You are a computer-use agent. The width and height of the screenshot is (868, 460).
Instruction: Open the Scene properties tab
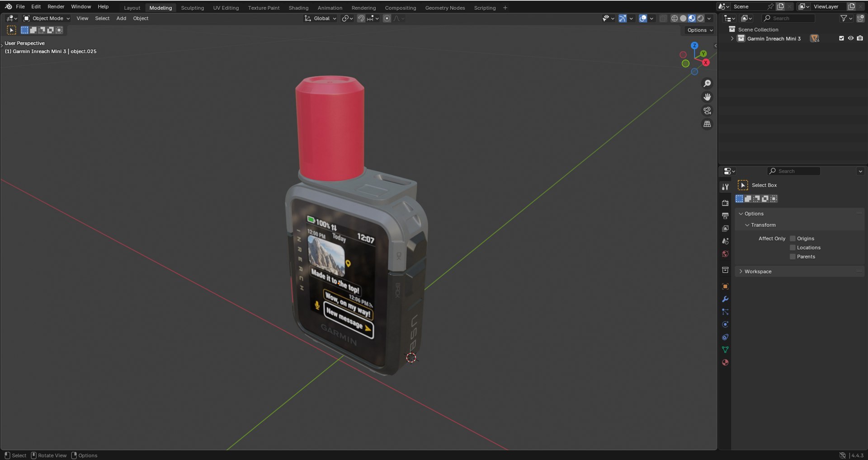pyautogui.click(x=725, y=241)
